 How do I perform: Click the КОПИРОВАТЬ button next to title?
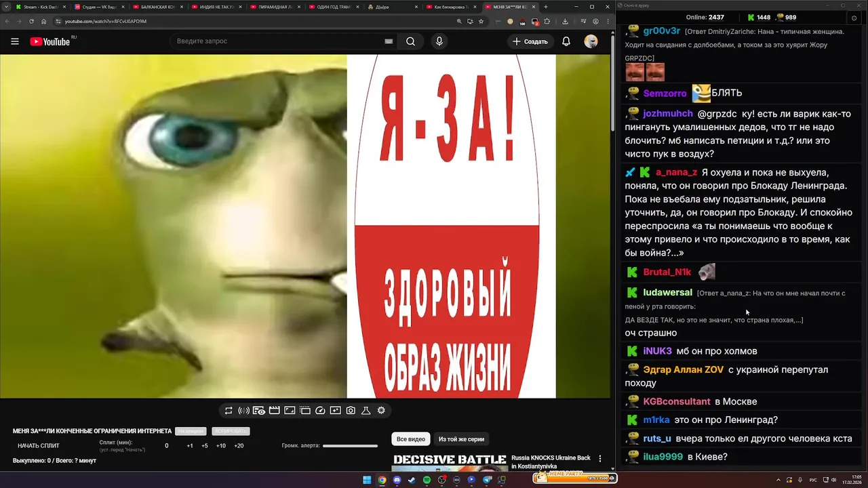[x=231, y=431]
